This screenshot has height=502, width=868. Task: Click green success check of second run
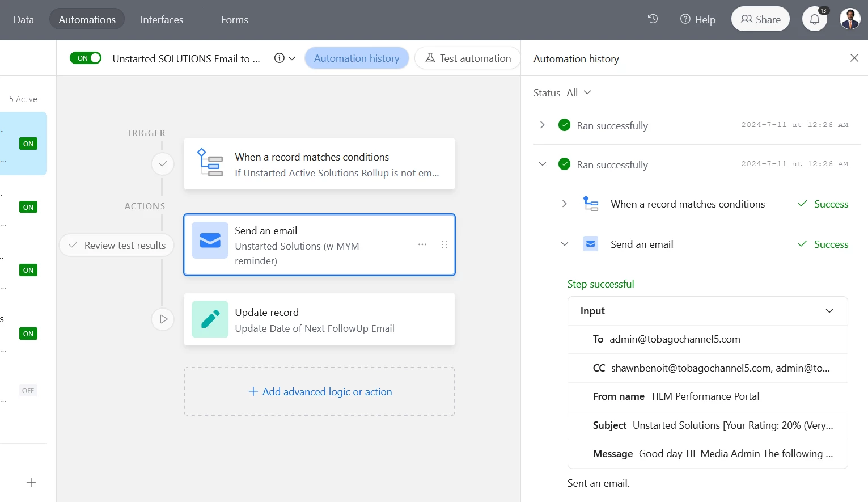point(564,164)
